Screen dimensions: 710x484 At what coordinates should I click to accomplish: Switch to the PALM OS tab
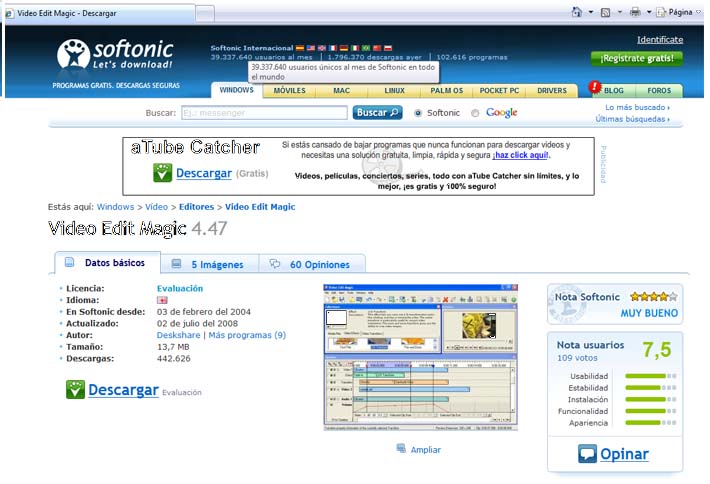point(446,91)
